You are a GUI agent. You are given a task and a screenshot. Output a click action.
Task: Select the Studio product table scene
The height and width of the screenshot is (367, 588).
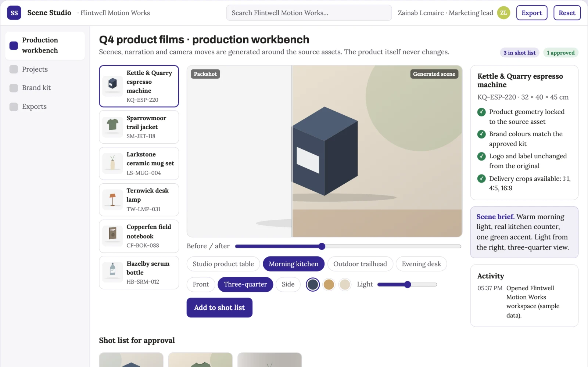click(x=223, y=264)
